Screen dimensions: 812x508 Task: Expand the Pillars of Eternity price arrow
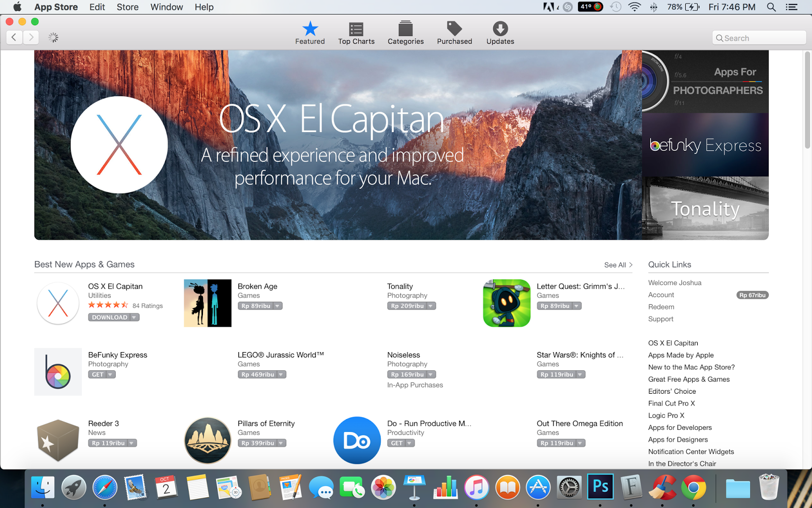point(281,443)
